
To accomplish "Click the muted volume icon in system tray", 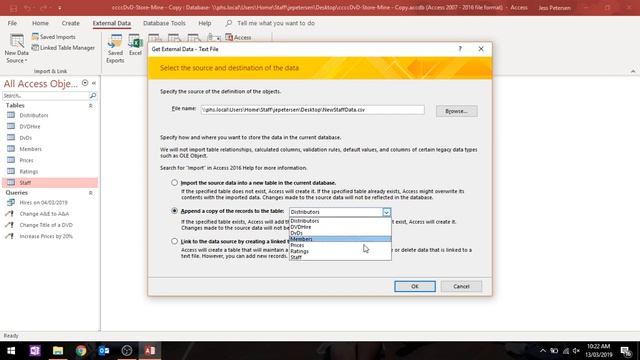I will (x=576, y=351).
